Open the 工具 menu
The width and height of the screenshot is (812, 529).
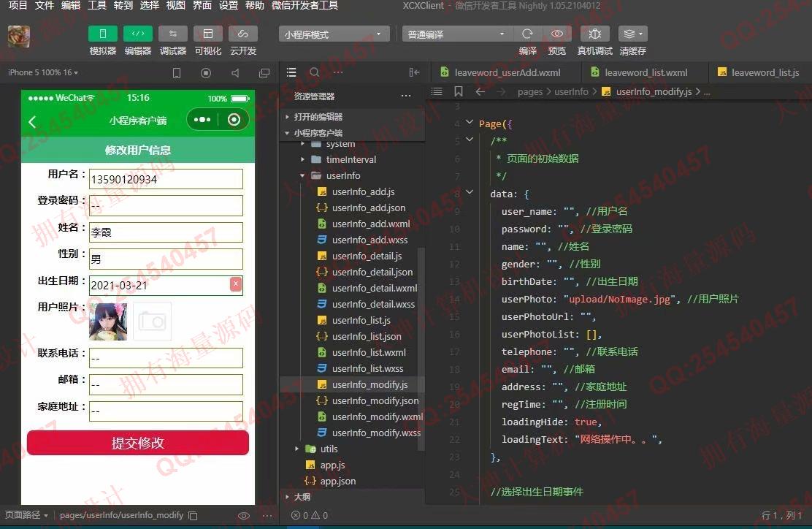point(97,5)
